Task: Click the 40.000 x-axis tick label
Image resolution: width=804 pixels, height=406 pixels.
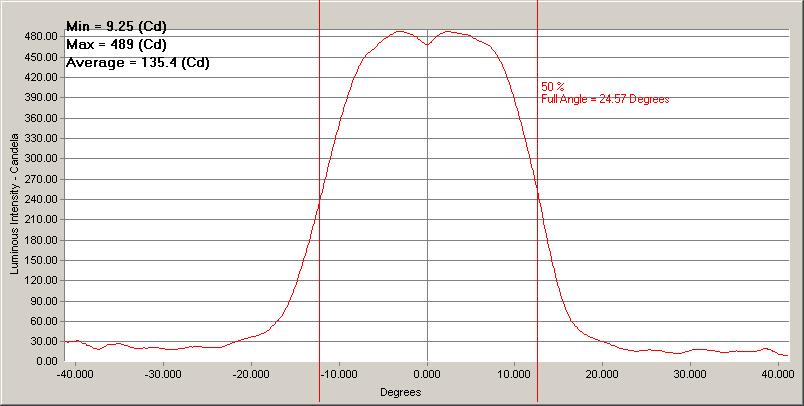Action: (778, 375)
